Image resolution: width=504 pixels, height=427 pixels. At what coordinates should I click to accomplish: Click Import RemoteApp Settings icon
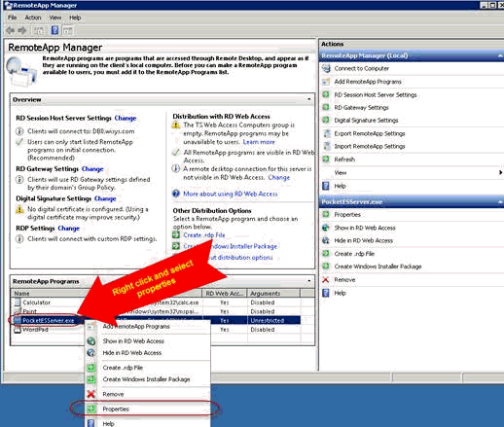click(327, 146)
